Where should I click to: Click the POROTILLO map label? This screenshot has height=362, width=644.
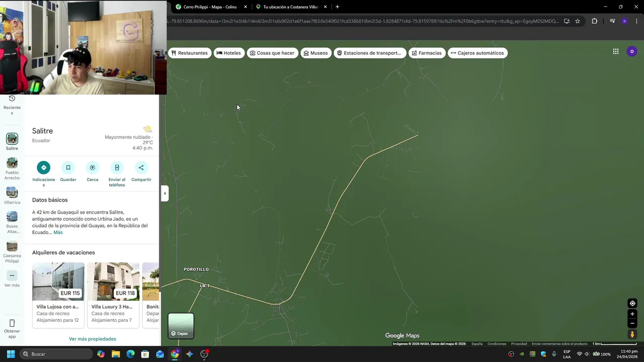(196, 269)
